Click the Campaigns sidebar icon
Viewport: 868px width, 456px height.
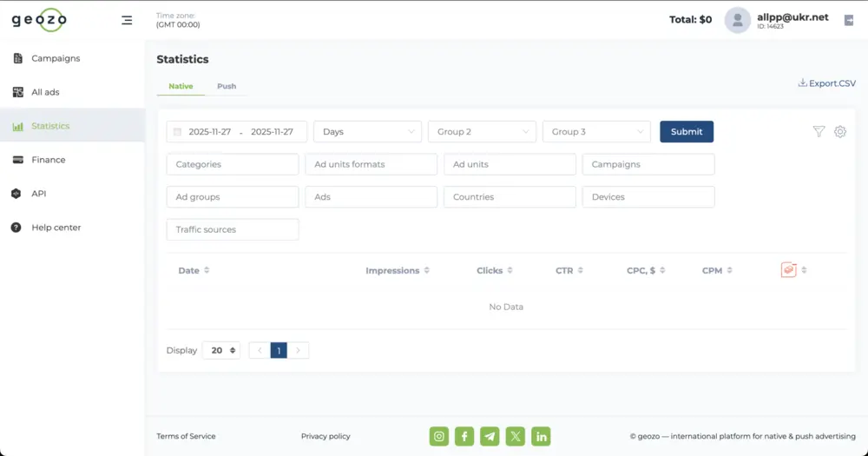[x=17, y=58]
